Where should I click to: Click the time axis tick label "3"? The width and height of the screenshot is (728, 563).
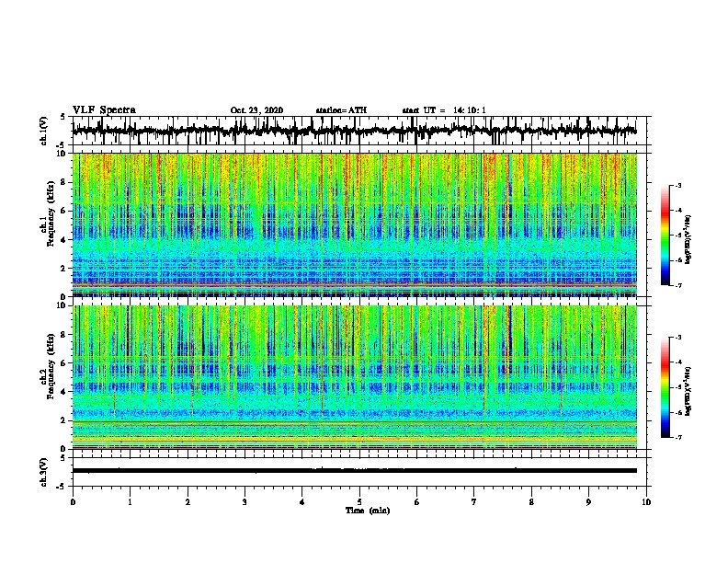tap(245, 502)
